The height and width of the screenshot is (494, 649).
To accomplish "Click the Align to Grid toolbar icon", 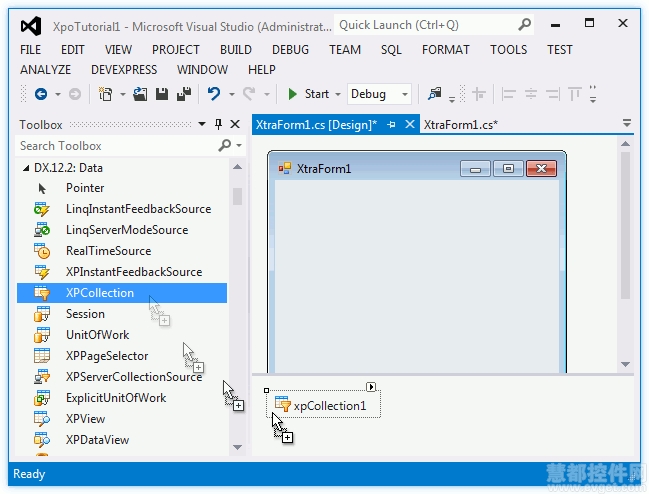I will pos(479,94).
